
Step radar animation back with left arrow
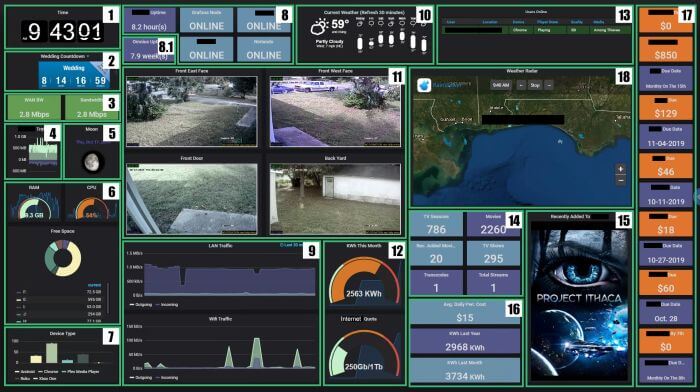tap(521, 85)
